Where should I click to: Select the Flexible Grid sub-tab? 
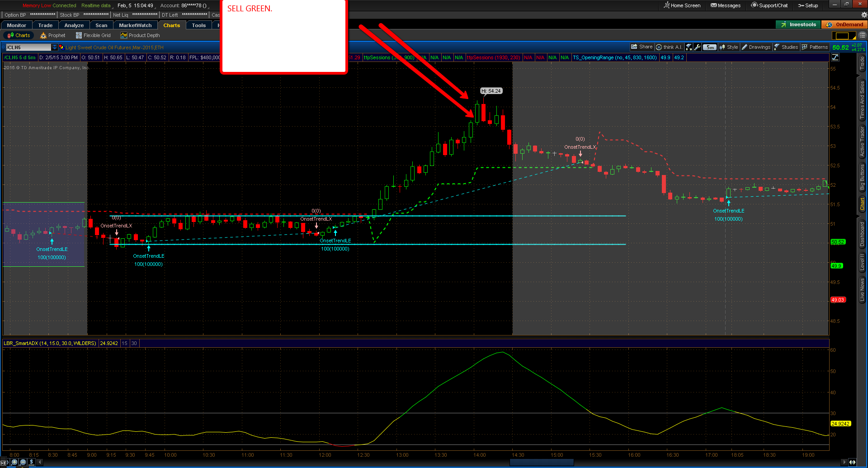click(93, 35)
